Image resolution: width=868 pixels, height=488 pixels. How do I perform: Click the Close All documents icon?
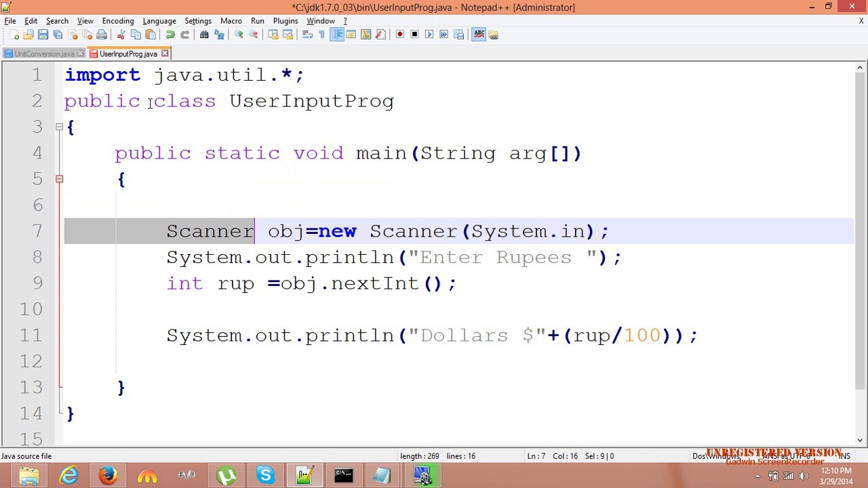(87, 35)
